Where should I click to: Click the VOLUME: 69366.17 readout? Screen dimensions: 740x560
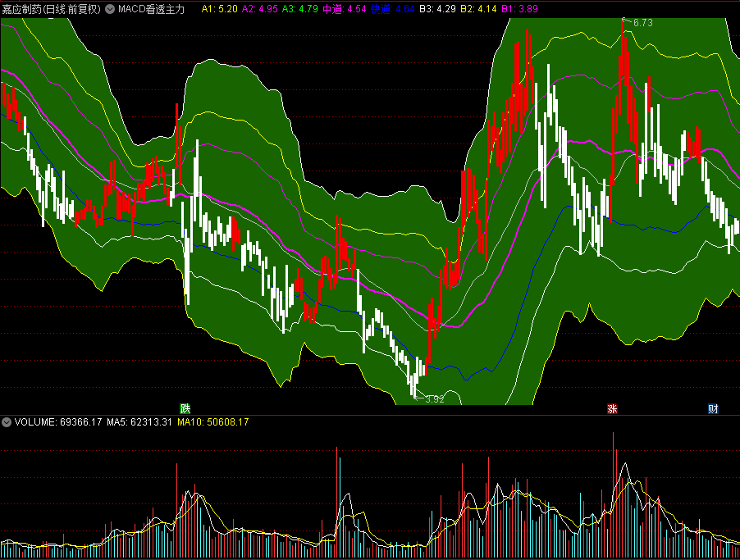[58, 422]
